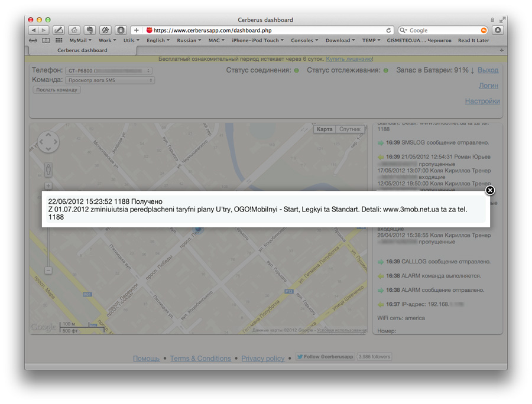
Task: Click the add bookmark plus button
Action: (x=136, y=30)
